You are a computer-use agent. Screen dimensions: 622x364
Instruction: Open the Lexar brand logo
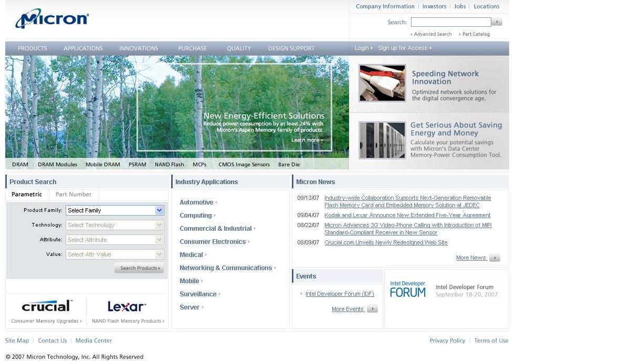[127, 306]
